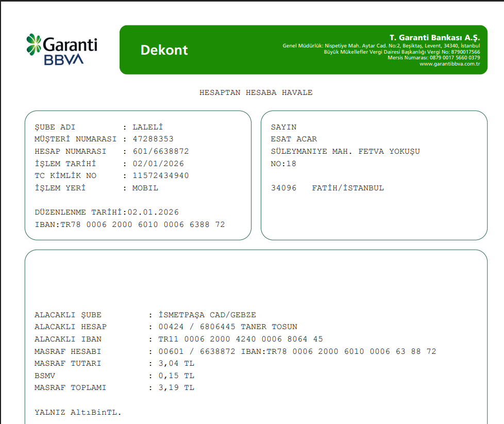The height and width of the screenshot is (424, 504).
Task: Open the www.garantibbva.com.tr link
Action: [449, 63]
